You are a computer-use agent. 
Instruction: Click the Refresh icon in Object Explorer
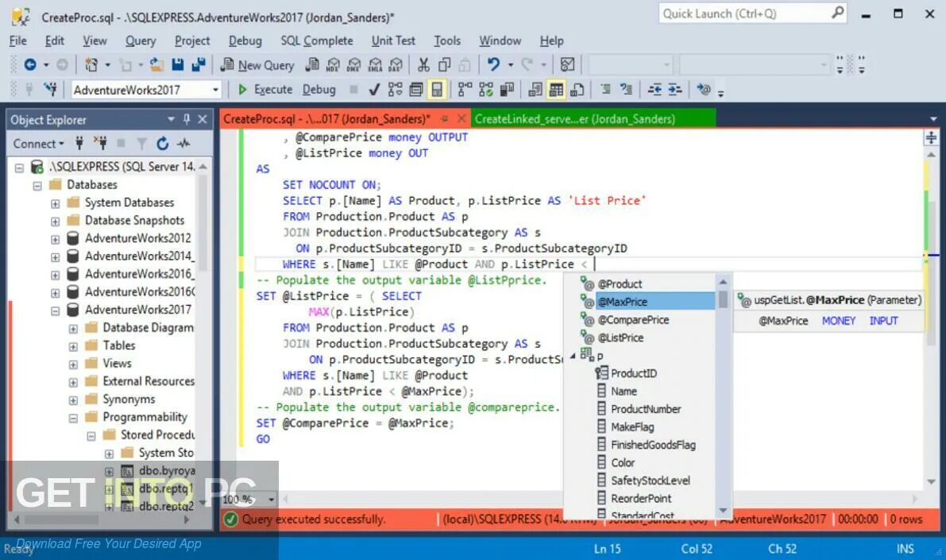point(162,144)
